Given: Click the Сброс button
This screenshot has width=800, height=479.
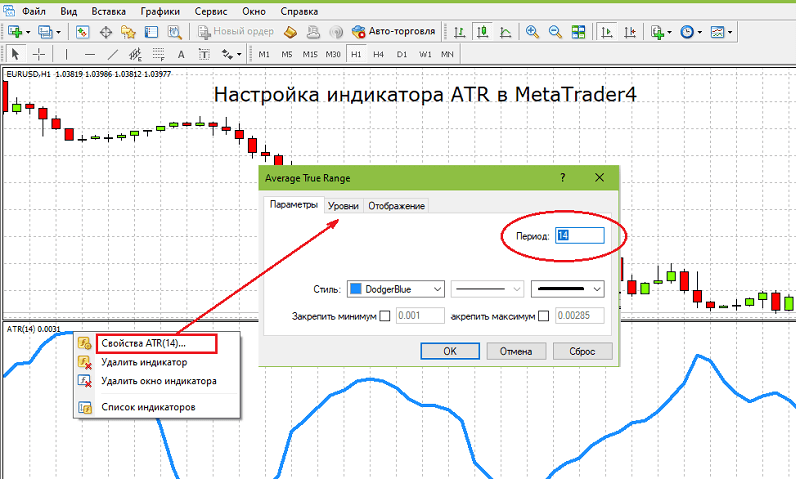Looking at the screenshot, I should click(582, 351).
